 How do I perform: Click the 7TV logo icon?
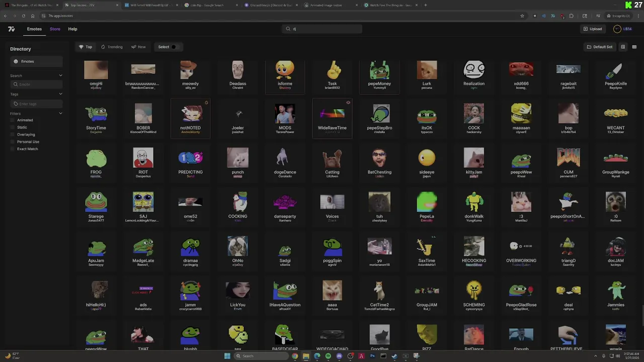click(x=12, y=29)
